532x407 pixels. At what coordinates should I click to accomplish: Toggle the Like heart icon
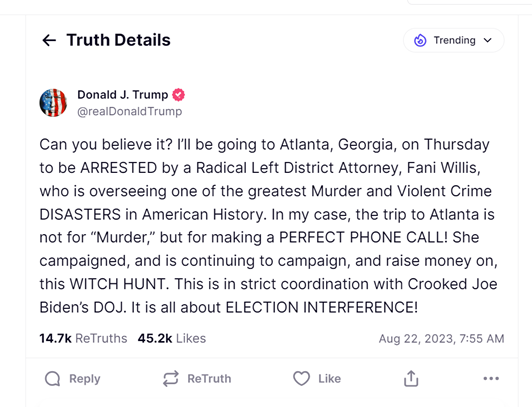coord(301,379)
